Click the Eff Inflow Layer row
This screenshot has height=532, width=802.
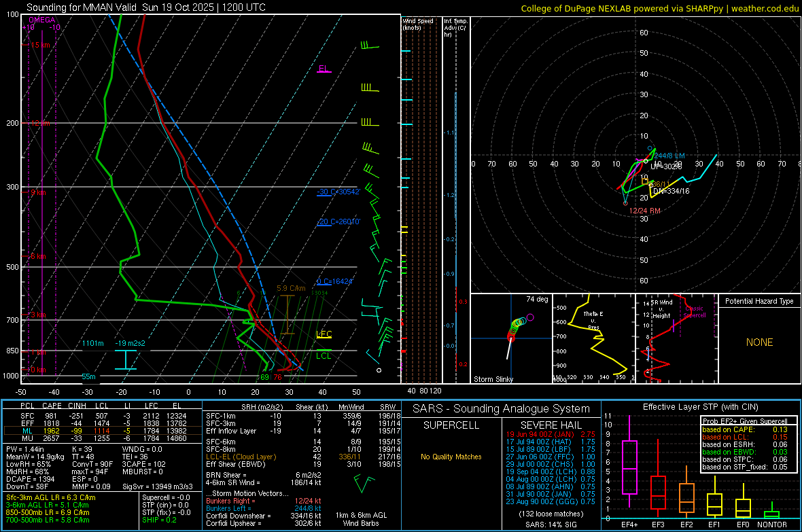(303, 431)
